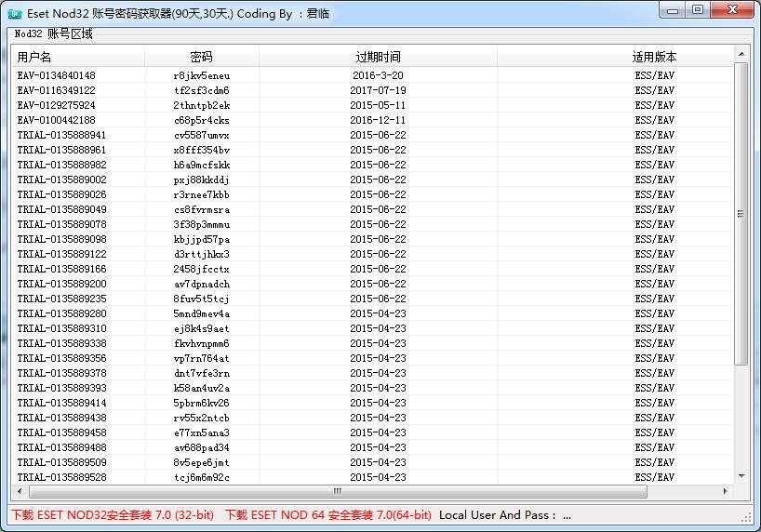Select row TRIAL-0135889528
761x532 pixels.
tap(373, 477)
